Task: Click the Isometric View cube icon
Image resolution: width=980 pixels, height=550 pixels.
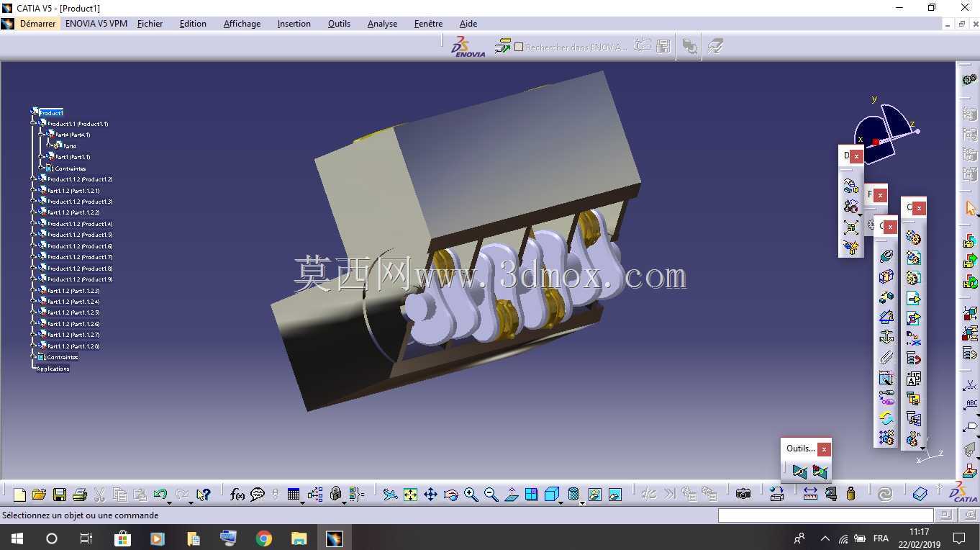Action: (x=552, y=495)
